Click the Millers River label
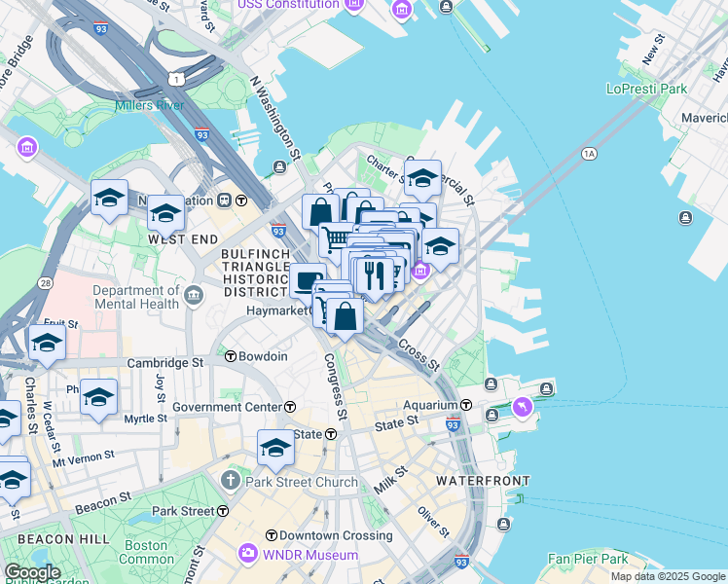This screenshot has width=728, height=584. 150,105
